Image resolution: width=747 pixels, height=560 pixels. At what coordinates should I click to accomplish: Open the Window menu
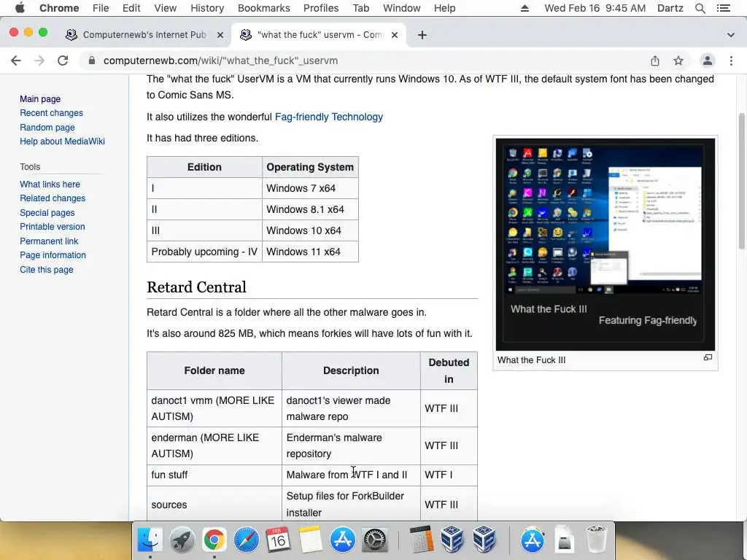click(402, 8)
